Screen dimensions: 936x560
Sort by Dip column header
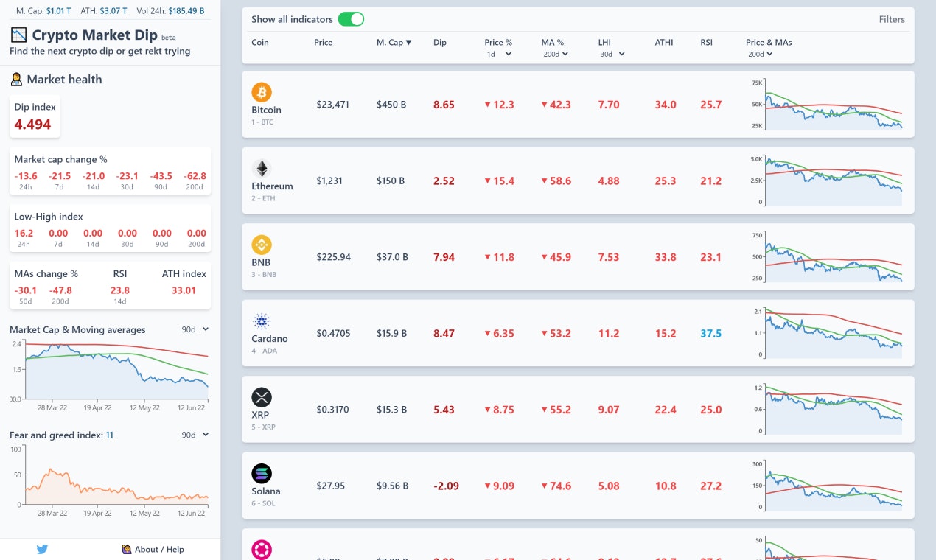click(440, 42)
